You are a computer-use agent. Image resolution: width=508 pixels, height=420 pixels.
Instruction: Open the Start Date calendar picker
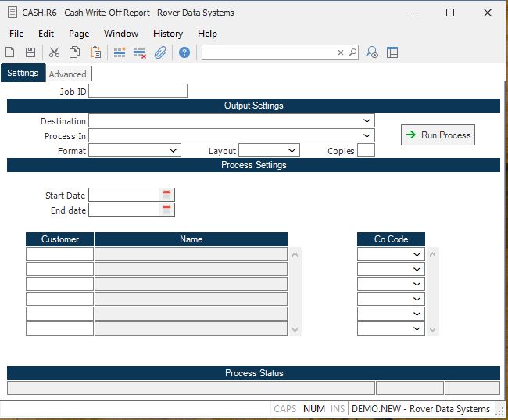(166, 195)
